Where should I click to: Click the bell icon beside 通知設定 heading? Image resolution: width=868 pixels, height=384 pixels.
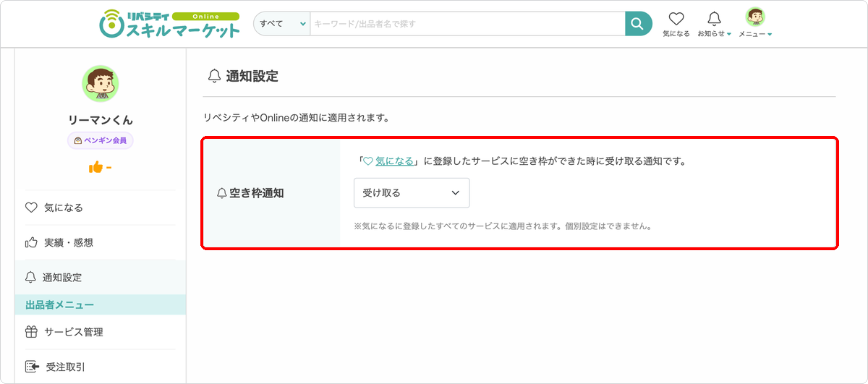[214, 76]
